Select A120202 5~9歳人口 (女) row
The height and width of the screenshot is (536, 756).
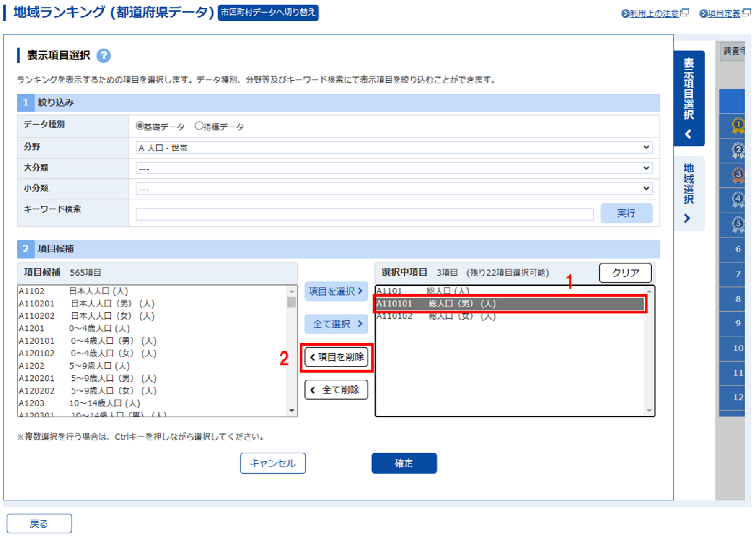[x=153, y=390]
